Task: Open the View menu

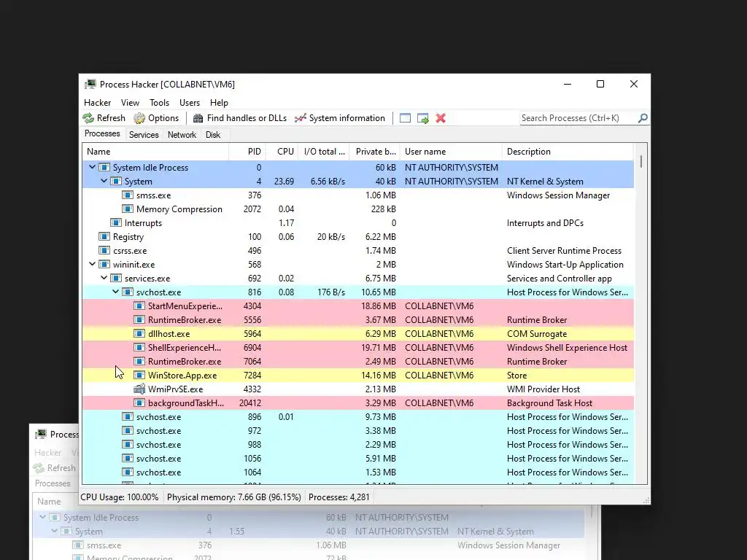Action: pos(130,102)
